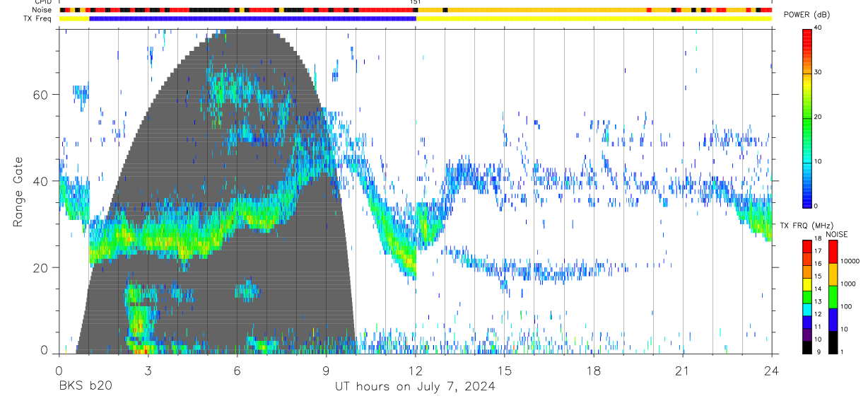Pick the purple 10–11 MHz frequency swatch
Image resolution: width=868 pixels, height=401 pixels.
[807, 334]
